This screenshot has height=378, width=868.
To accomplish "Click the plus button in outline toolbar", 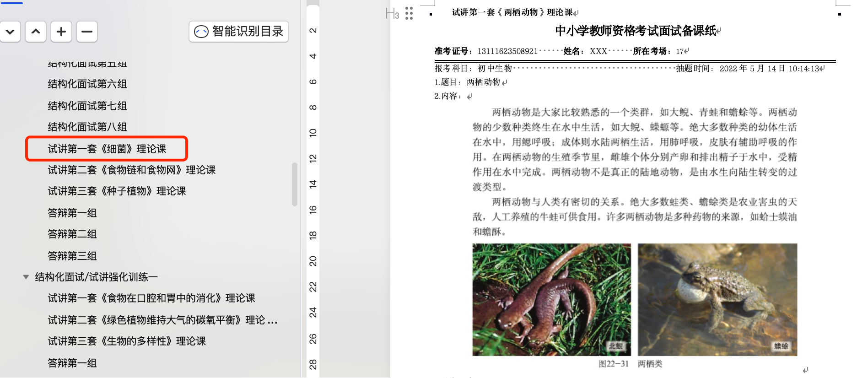I will 61,32.
